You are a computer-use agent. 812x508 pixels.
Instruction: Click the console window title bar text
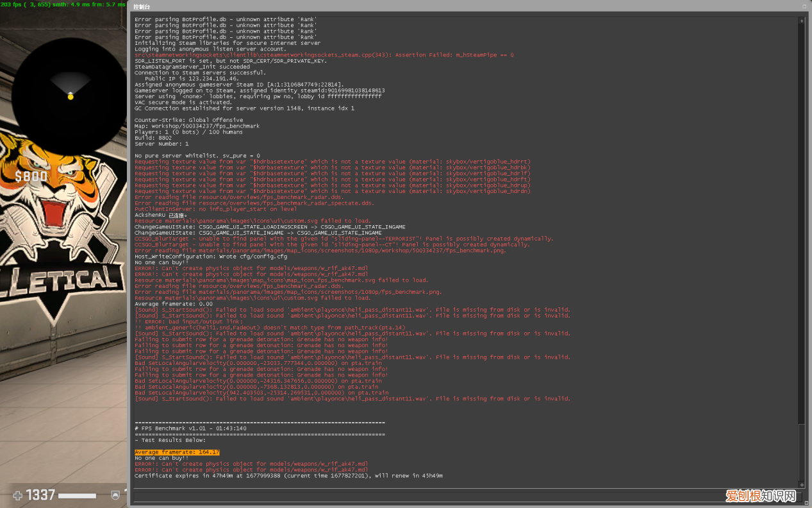[x=142, y=6]
